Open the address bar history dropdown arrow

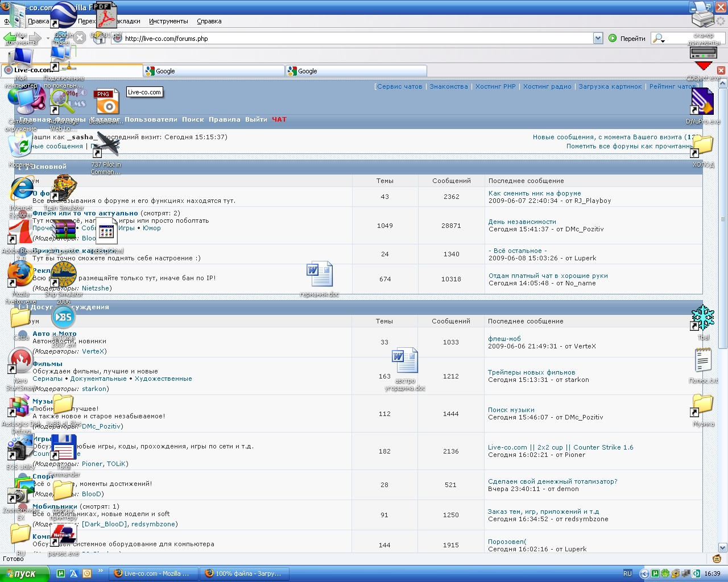[598, 38]
